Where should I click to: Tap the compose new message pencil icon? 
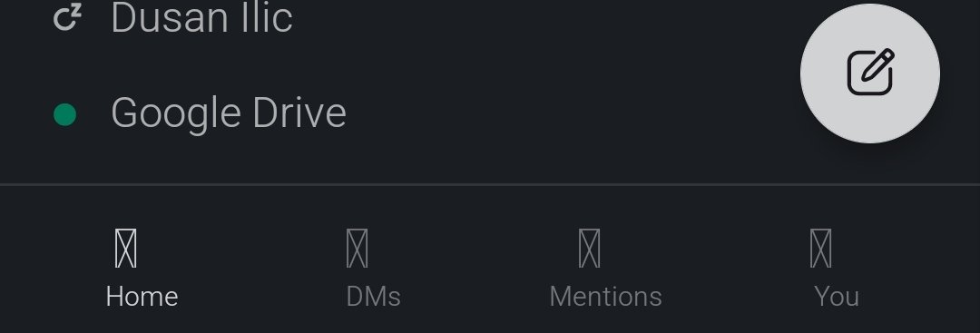click(870, 73)
